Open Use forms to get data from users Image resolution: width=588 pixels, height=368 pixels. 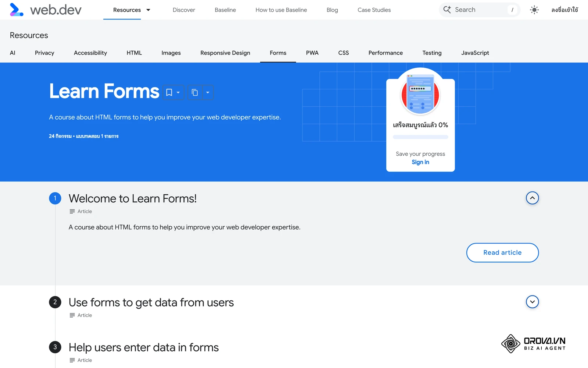151,302
